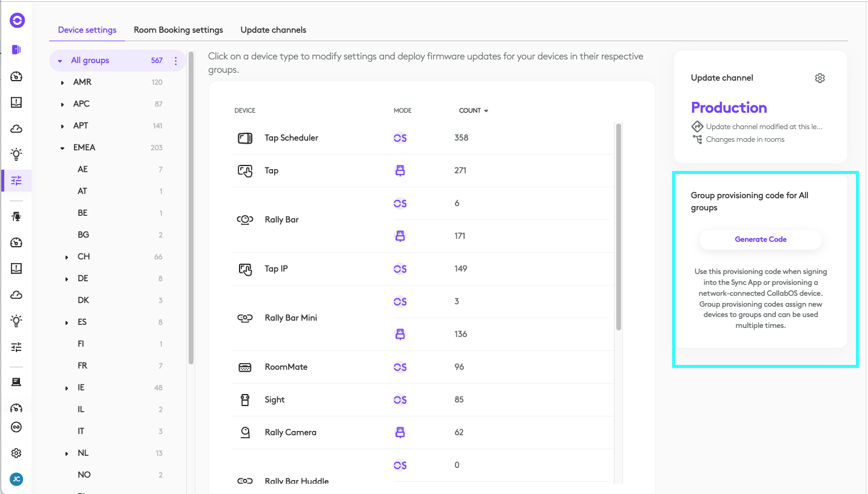Click the non-highlighted sliders icon in sidebar
The image size is (868, 494).
click(16, 347)
